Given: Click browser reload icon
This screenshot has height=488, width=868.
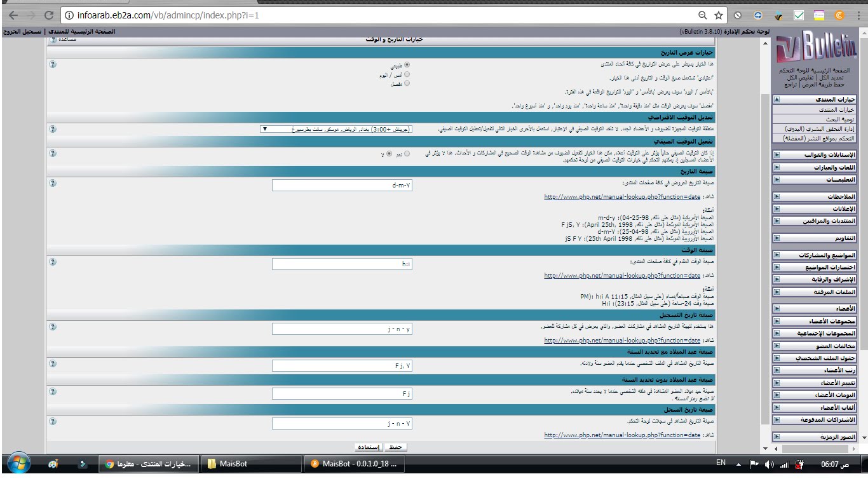Looking at the screenshot, I should tap(49, 15).
